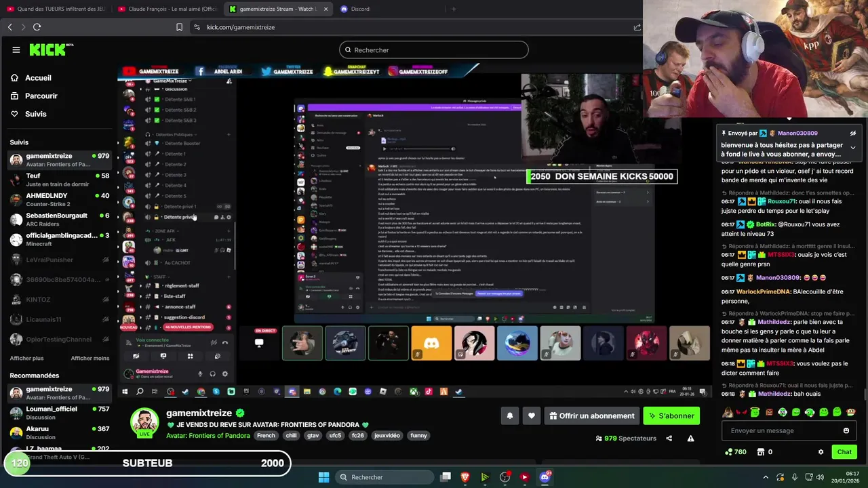Open Windows Start menu
This screenshot has width=868, height=488.
[x=323, y=477]
